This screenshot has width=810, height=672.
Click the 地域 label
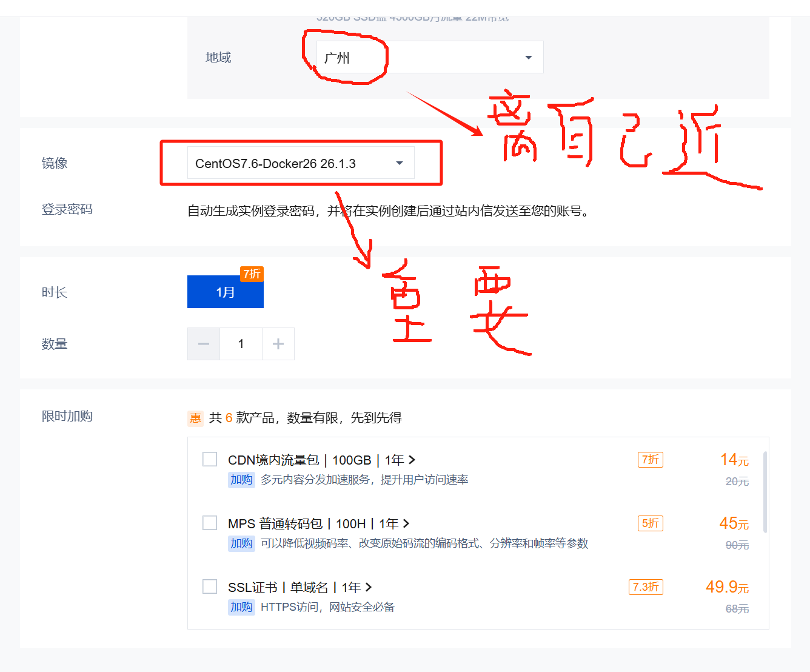coord(218,58)
